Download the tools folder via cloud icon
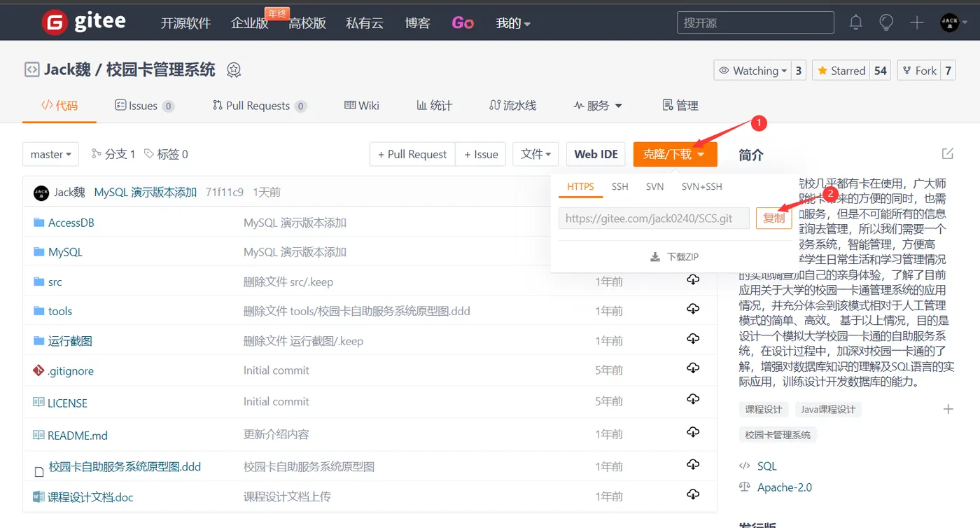Viewport: 980px width, 528px height. click(x=693, y=309)
